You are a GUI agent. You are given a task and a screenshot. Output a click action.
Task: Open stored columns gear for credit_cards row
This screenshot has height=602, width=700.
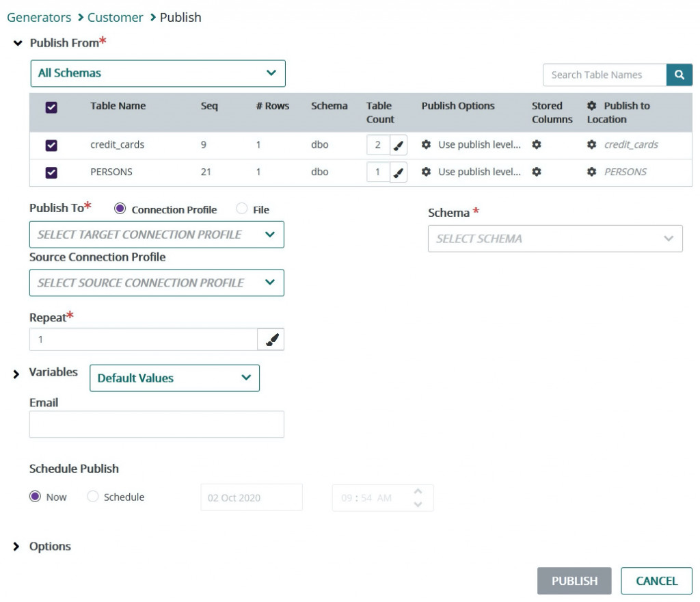(537, 145)
